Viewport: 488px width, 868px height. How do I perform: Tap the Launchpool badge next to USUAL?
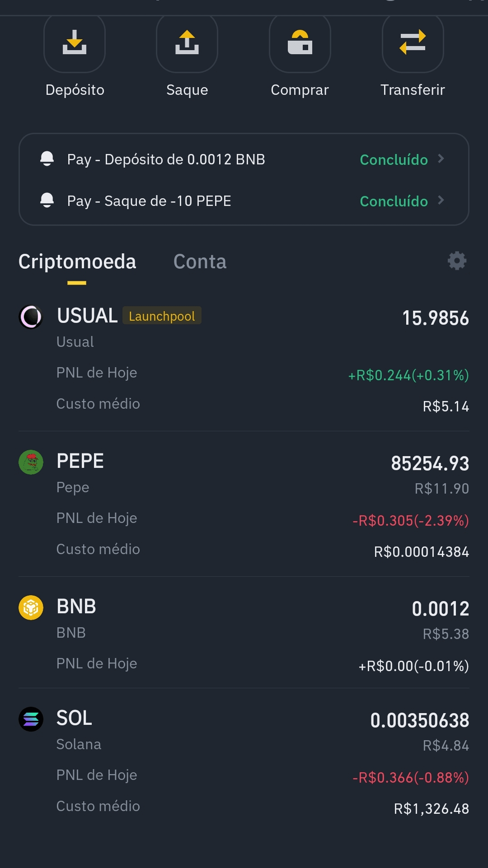[162, 316]
